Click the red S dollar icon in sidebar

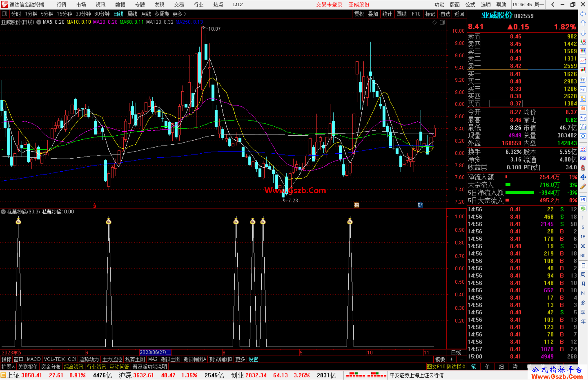pos(583,168)
